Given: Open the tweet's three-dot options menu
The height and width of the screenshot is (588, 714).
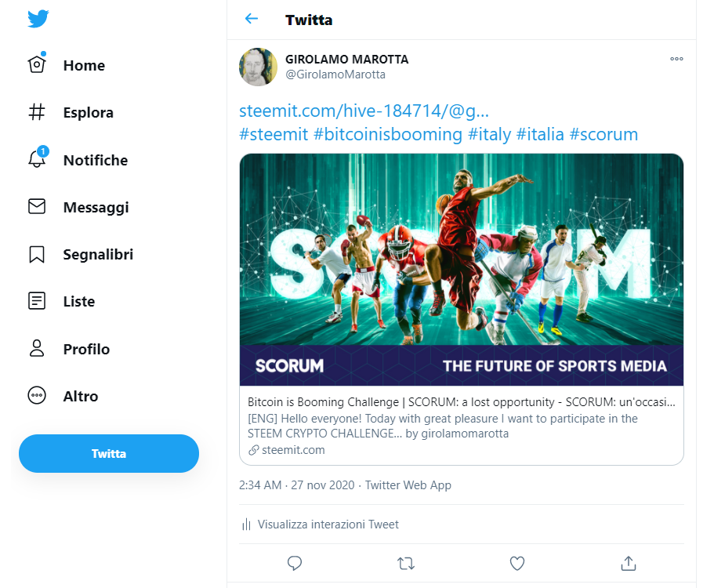Looking at the screenshot, I should [x=676, y=59].
